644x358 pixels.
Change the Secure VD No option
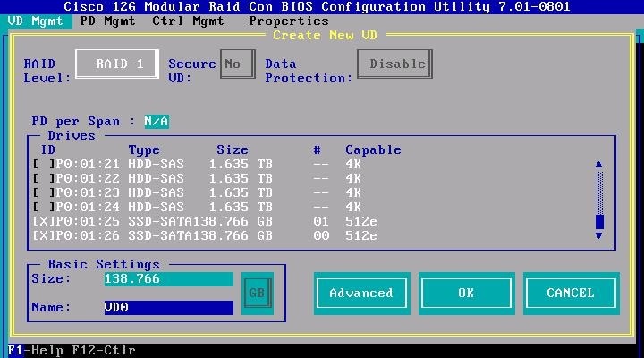pos(237,64)
